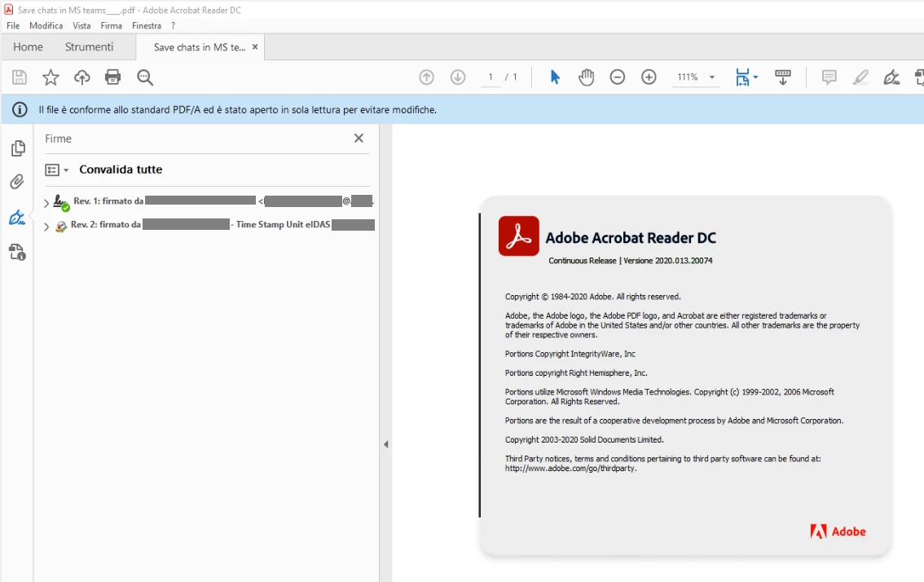Go to next page arrow
The height and width of the screenshot is (582, 924).
tap(458, 77)
